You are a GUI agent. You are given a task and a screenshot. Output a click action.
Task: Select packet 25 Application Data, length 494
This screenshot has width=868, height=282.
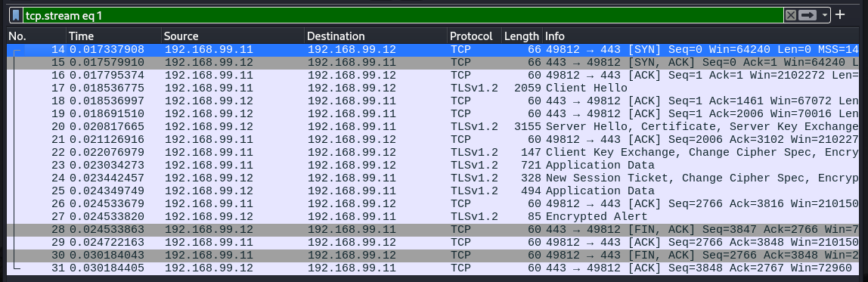pos(433,191)
